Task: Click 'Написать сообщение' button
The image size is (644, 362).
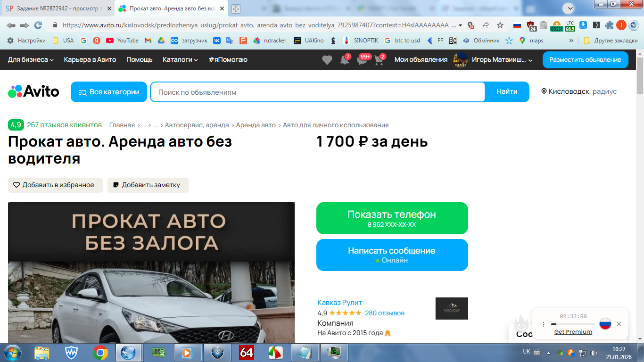Action: pyautogui.click(x=392, y=255)
